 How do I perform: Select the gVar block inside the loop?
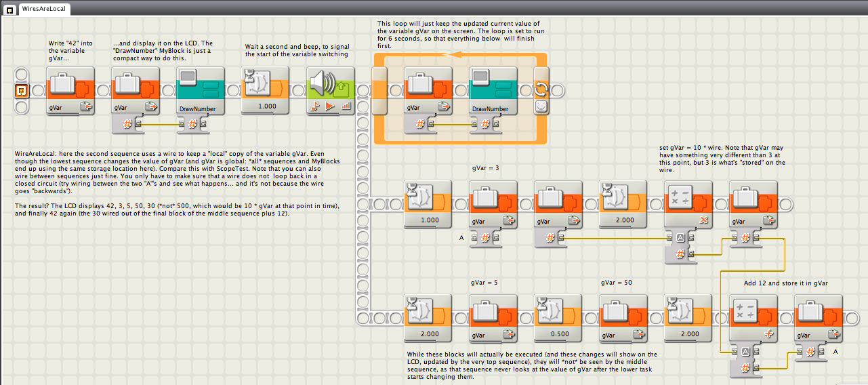[x=428, y=90]
